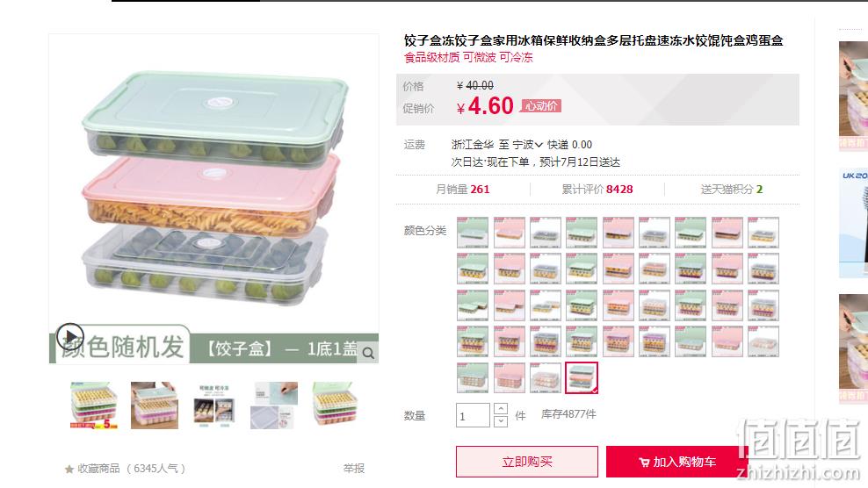Pick the first swatch in the last row
This screenshot has height=488, width=868.
472,378
